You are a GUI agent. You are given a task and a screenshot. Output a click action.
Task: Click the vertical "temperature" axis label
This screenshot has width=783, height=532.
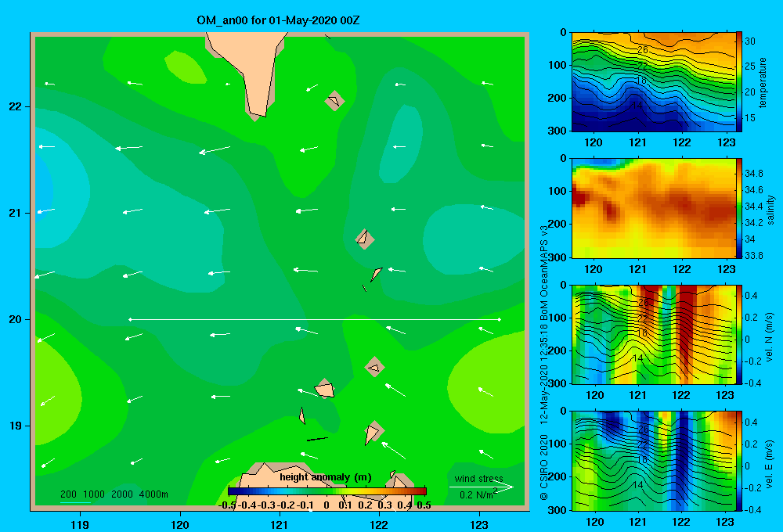pyautogui.click(x=763, y=82)
